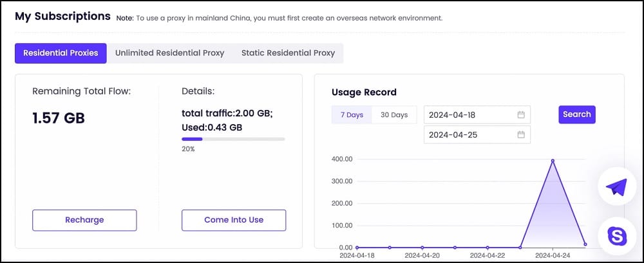
Task: Open the Telegram contact icon
Action: coord(617,186)
